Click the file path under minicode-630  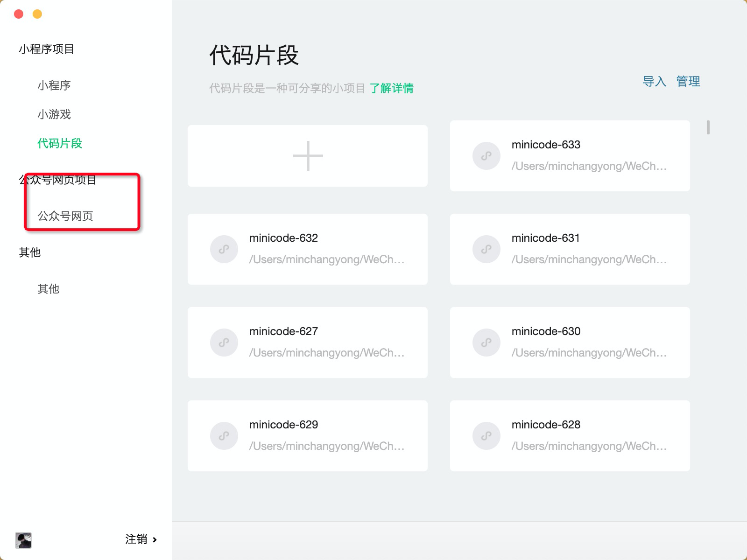589,353
